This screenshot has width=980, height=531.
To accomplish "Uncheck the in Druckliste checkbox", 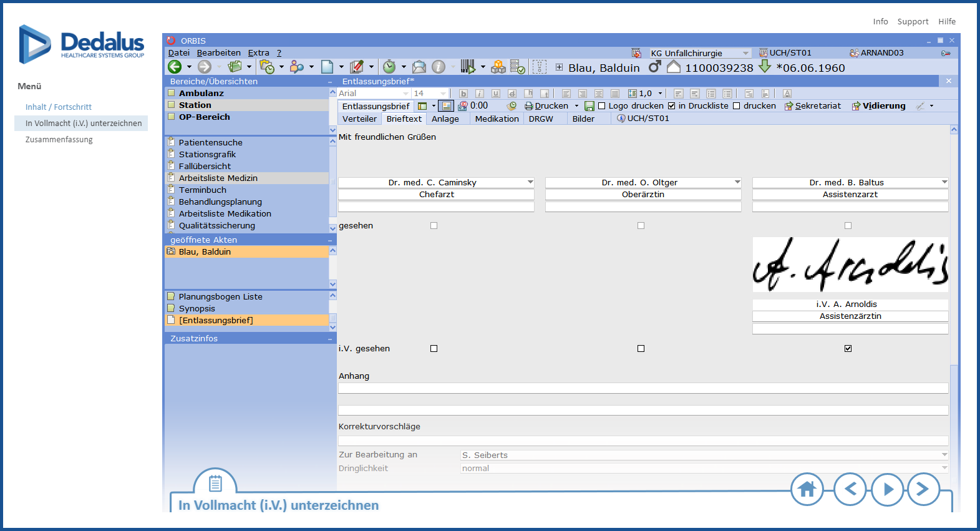I will 672,106.
